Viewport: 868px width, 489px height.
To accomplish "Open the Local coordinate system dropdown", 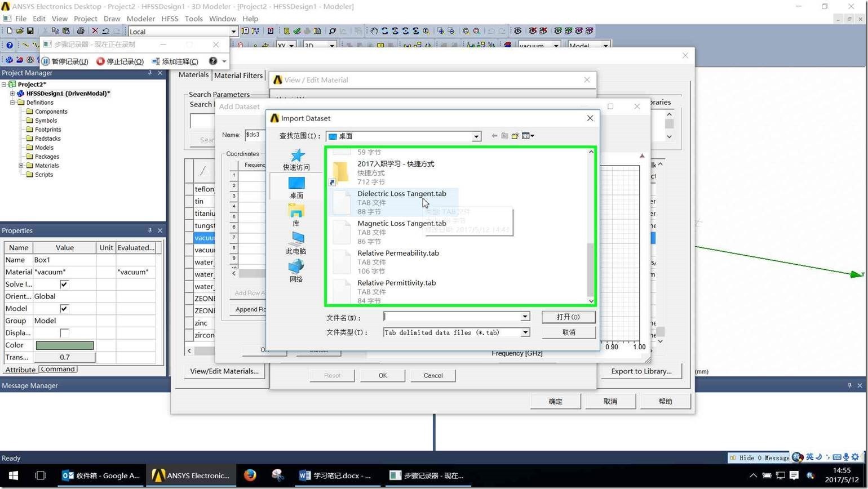I will tap(233, 32).
